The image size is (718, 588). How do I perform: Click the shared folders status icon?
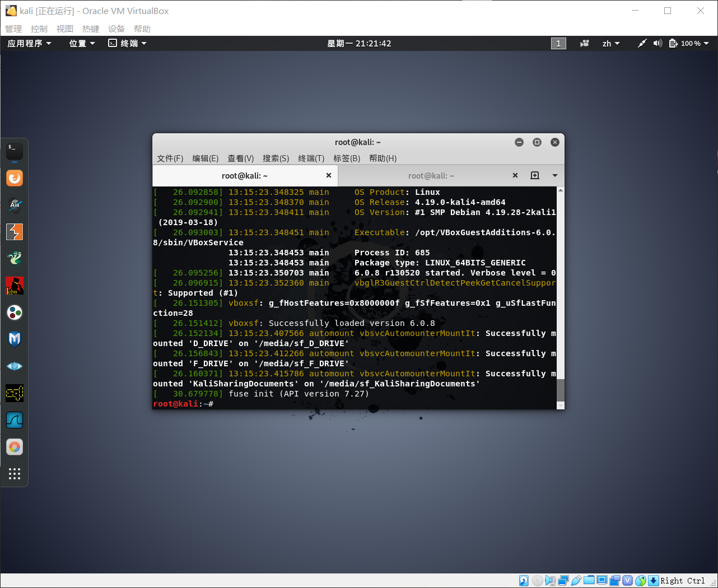590,581
